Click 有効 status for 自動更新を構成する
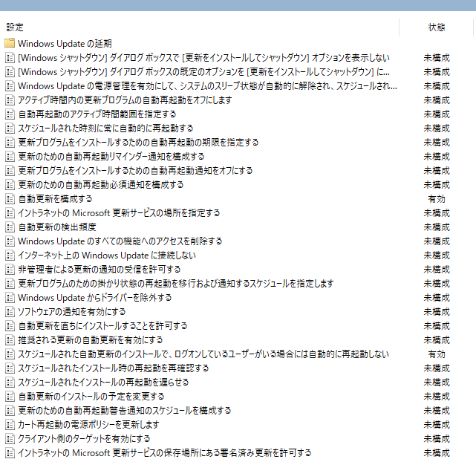 (437, 199)
